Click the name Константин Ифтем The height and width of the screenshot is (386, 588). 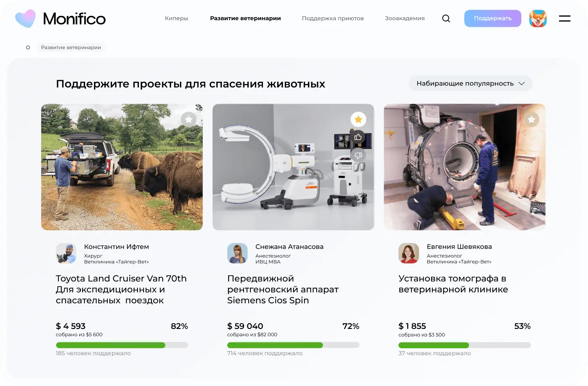tap(117, 247)
